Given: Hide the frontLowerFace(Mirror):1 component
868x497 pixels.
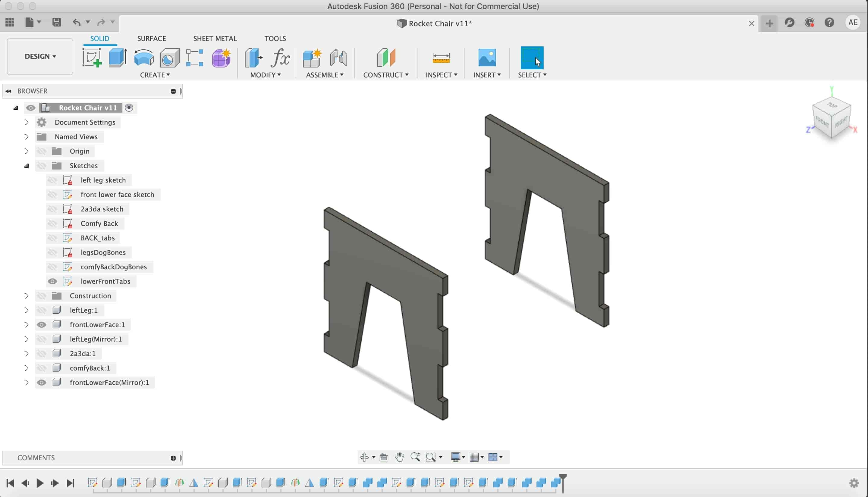Looking at the screenshot, I should pyautogui.click(x=41, y=383).
